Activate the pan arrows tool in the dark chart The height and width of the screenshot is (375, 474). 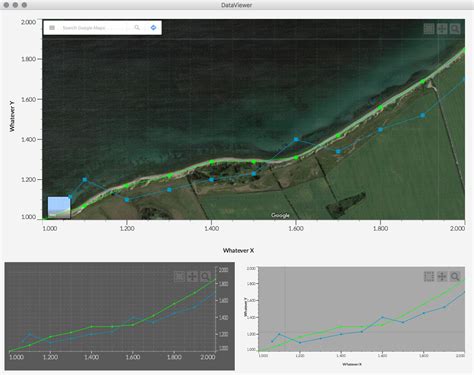pos(192,276)
